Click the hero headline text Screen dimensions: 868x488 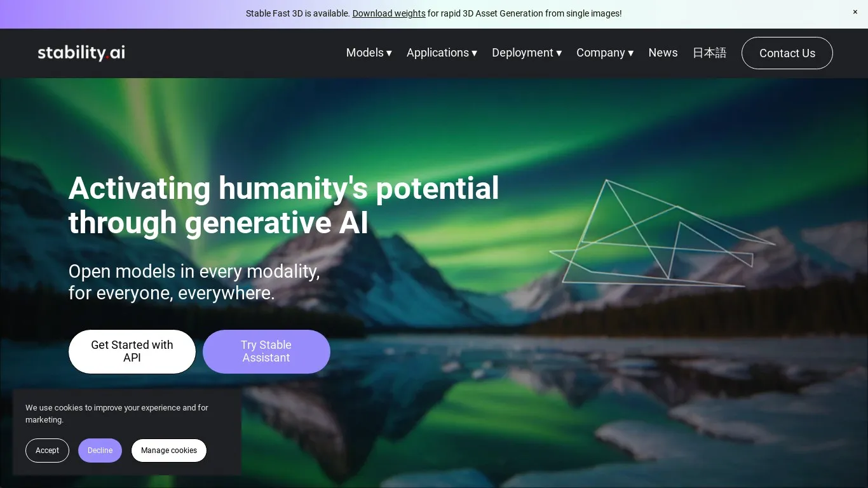(283, 205)
